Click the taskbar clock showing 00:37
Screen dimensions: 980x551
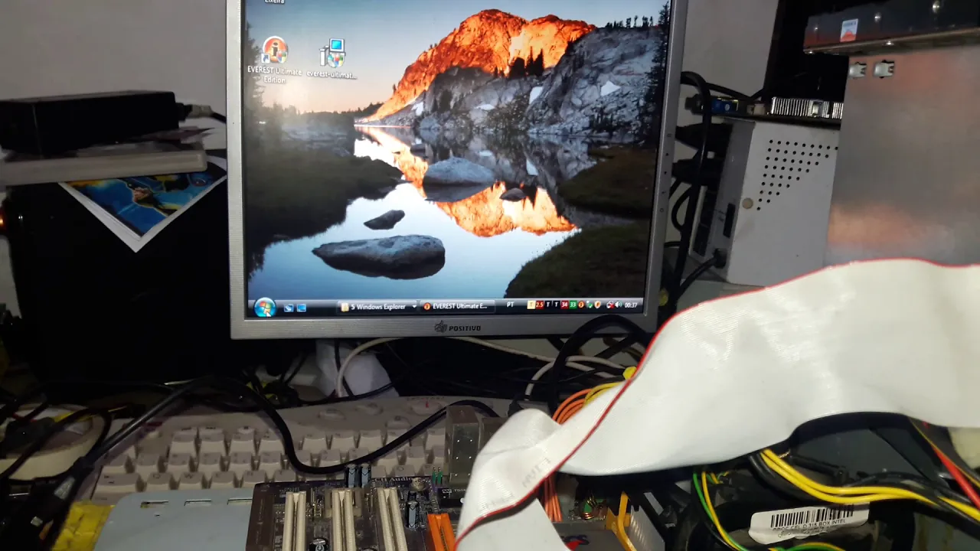click(631, 305)
